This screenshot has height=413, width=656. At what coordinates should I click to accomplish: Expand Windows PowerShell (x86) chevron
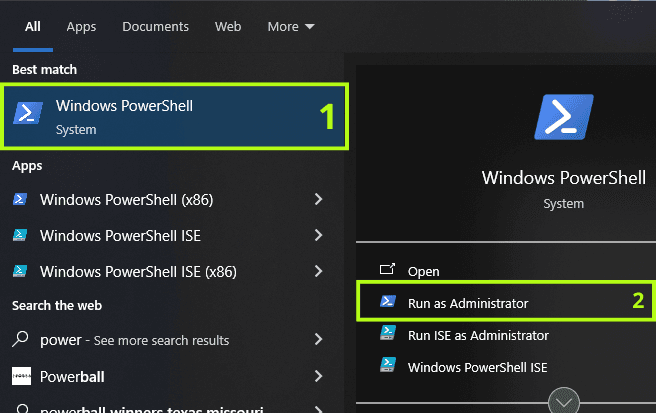pyautogui.click(x=318, y=199)
